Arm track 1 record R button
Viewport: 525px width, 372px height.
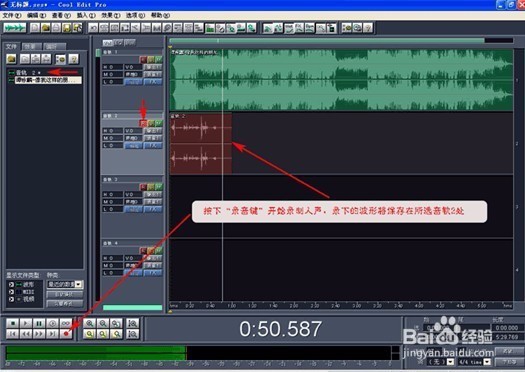coord(143,60)
